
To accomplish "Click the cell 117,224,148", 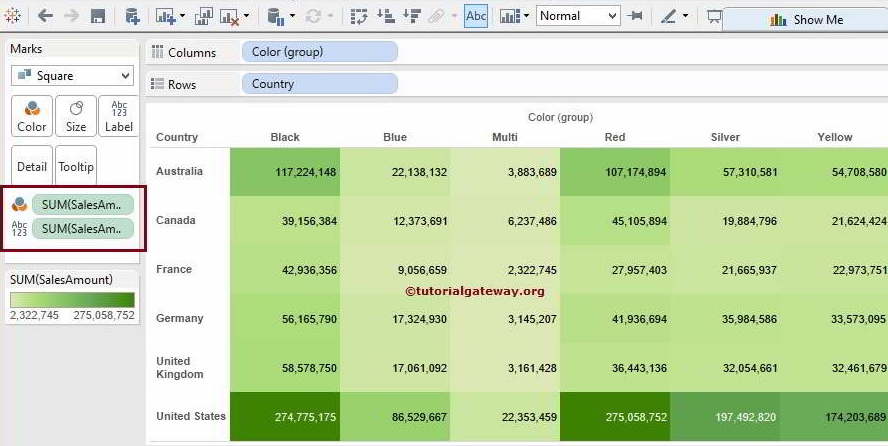I will coord(285,172).
